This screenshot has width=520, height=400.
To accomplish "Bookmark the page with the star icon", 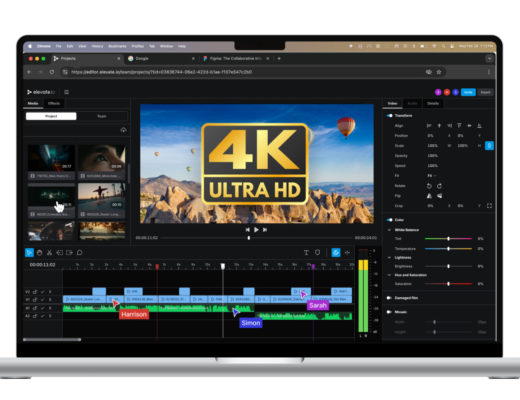I will 439,72.
